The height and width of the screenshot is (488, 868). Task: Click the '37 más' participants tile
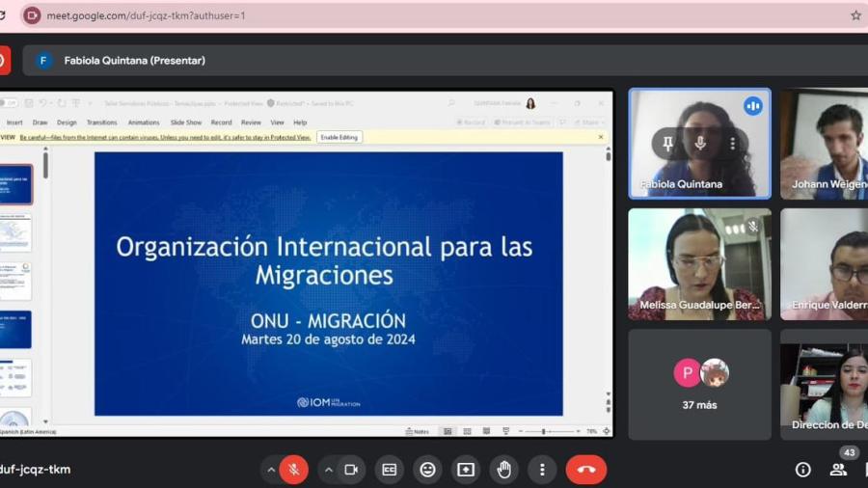click(x=699, y=384)
